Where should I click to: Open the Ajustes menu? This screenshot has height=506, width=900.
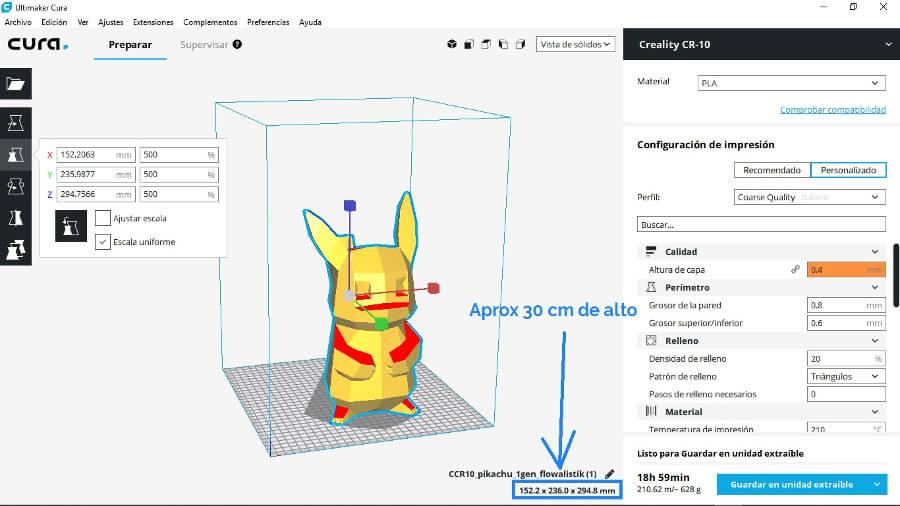[x=111, y=22]
